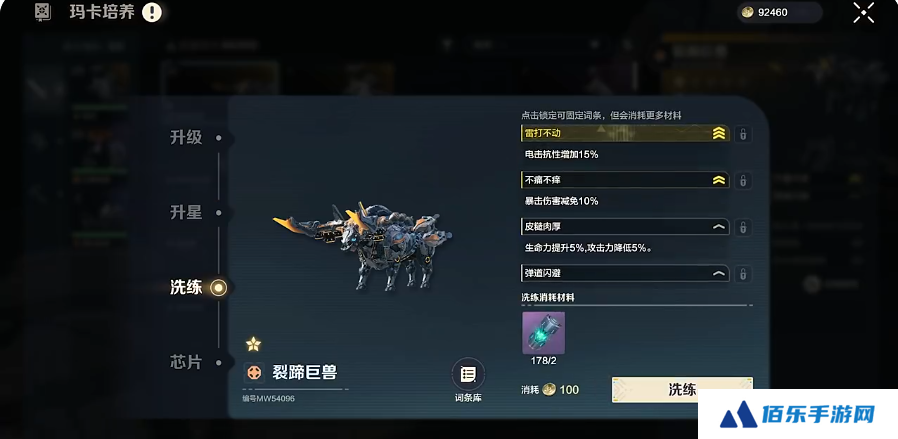
Task: Toggle the lock for 皮糙肉厚 entry
Action: [743, 227]
